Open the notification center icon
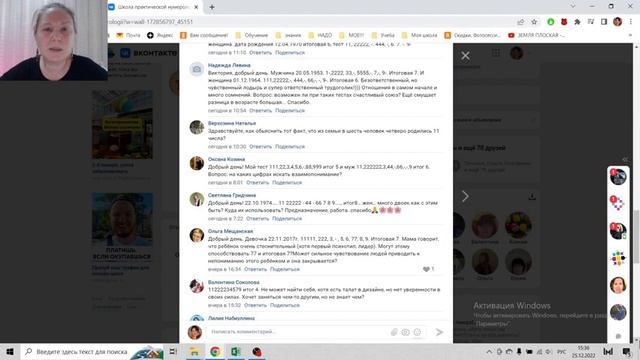The image size is (640, 360). coord(626,352)
